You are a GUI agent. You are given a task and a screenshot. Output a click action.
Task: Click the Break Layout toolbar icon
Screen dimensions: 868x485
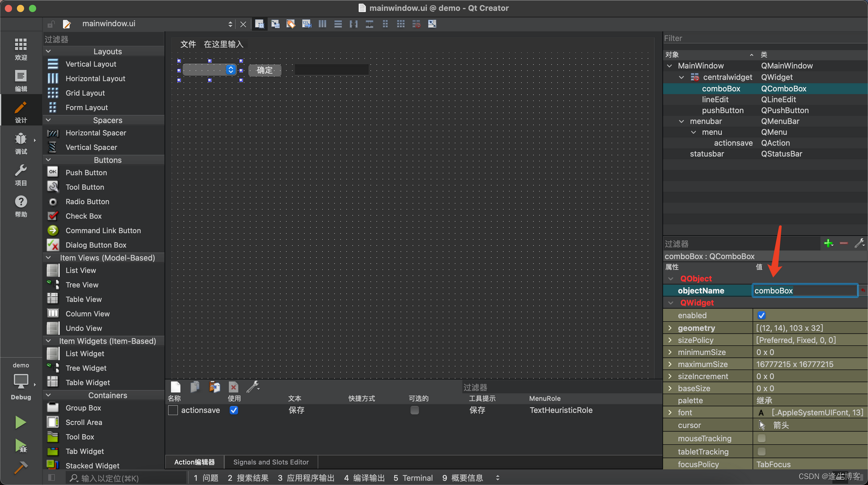(416, 24)
